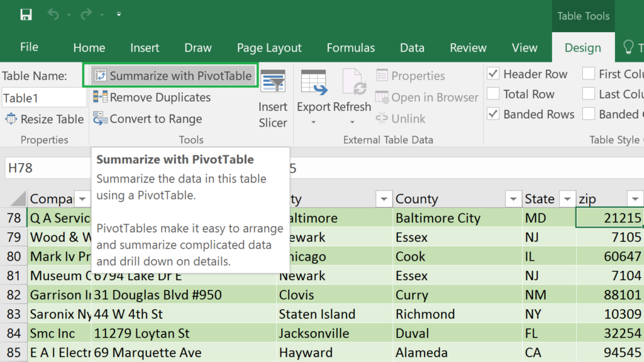Click Resize Table

[x=45, y=119]
